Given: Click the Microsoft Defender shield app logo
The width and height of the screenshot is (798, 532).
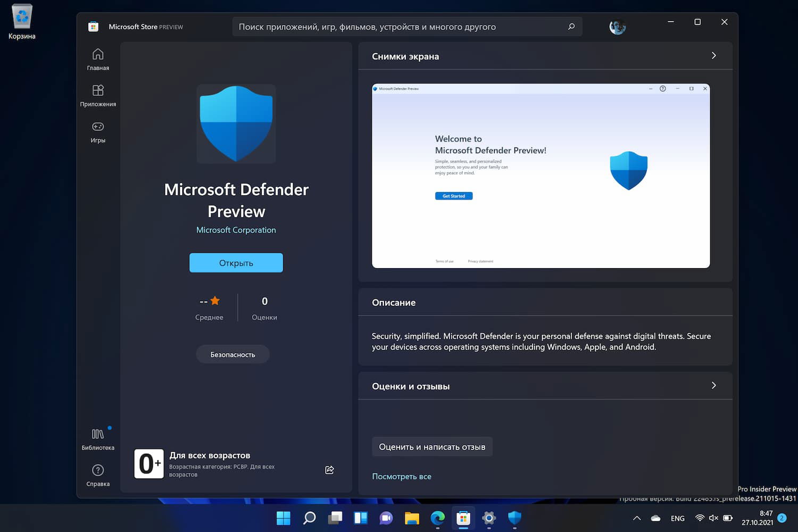Looking at the screenshot, I should (236, 123).
